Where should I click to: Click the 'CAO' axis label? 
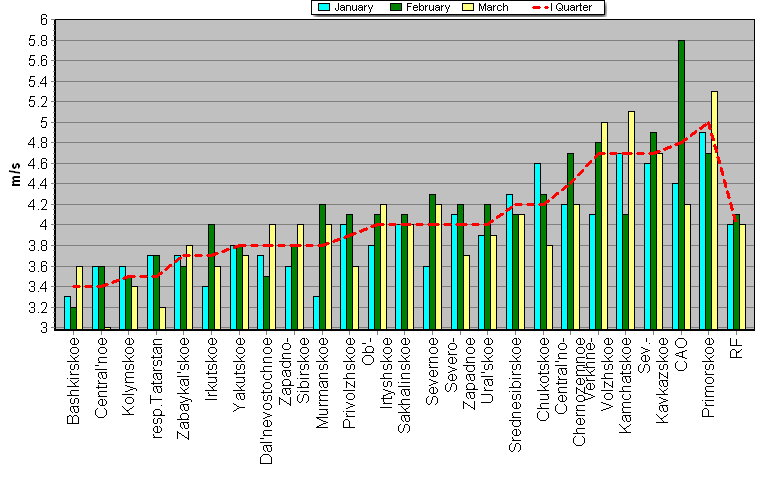point(681,354)
